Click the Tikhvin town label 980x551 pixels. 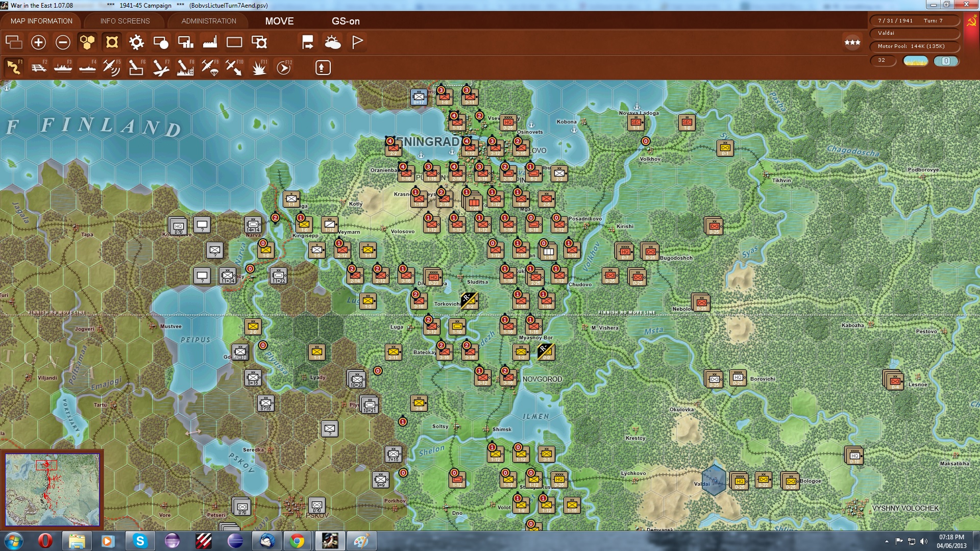[781, 180]
